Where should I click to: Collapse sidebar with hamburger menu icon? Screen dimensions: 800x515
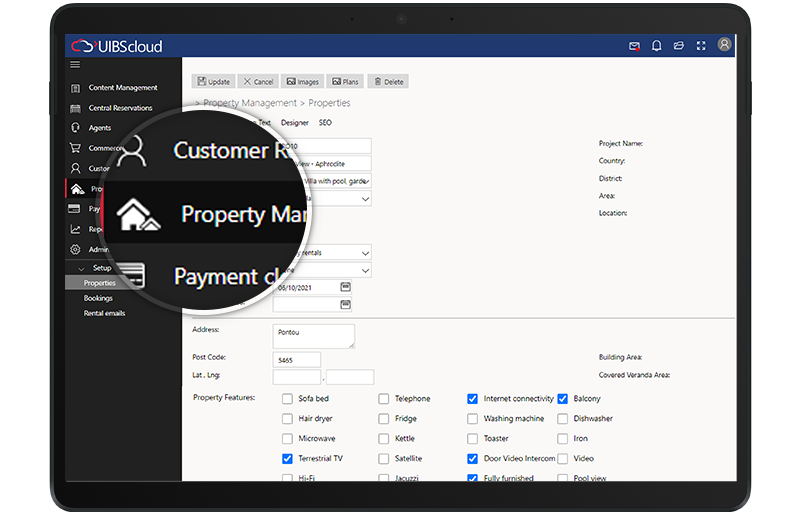click(75, 65)
